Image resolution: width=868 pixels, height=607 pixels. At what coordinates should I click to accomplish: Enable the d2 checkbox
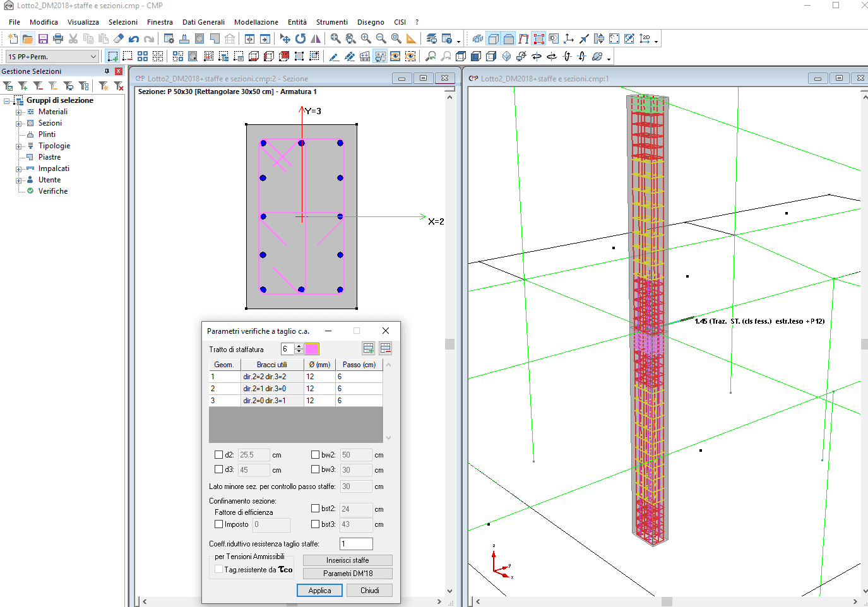[x=219, y=454]
